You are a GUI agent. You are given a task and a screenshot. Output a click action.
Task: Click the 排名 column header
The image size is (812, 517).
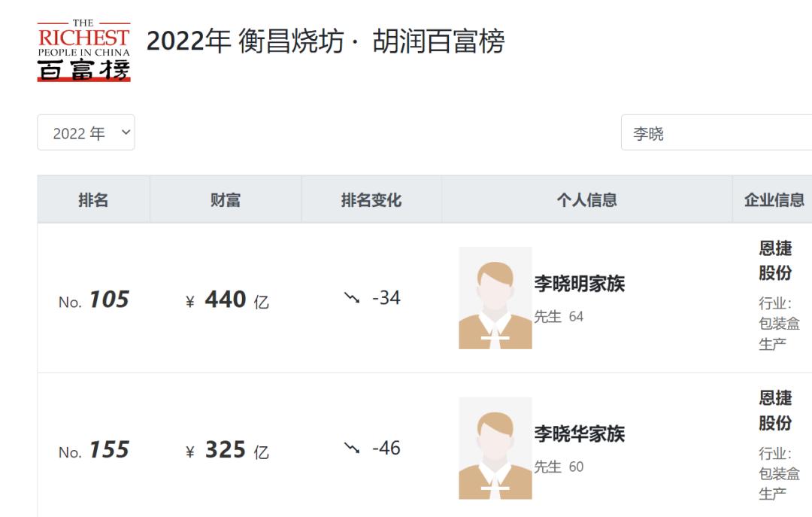[93, 199]
